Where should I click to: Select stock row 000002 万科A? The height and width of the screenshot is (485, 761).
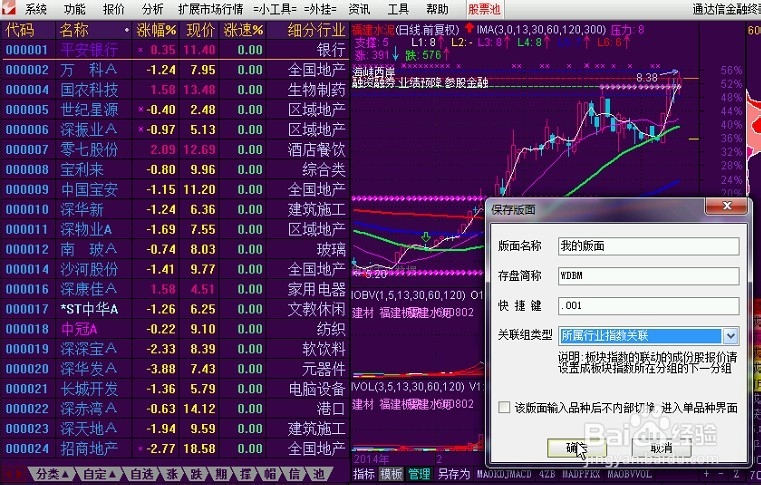tap(175, 69)
